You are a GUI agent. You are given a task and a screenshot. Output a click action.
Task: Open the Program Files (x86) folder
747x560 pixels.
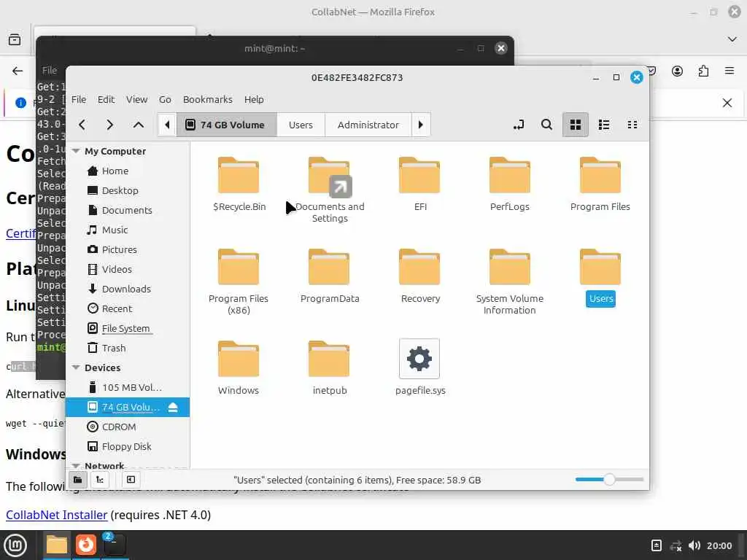[239, 281]
